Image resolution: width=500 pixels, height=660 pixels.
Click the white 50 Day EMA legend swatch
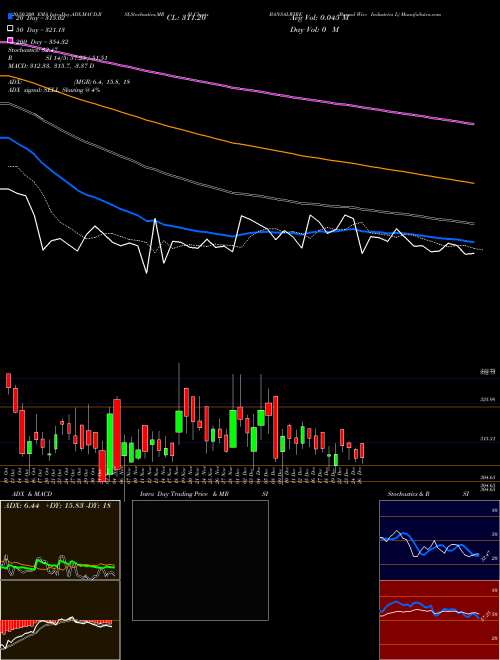tap(10, 29)
